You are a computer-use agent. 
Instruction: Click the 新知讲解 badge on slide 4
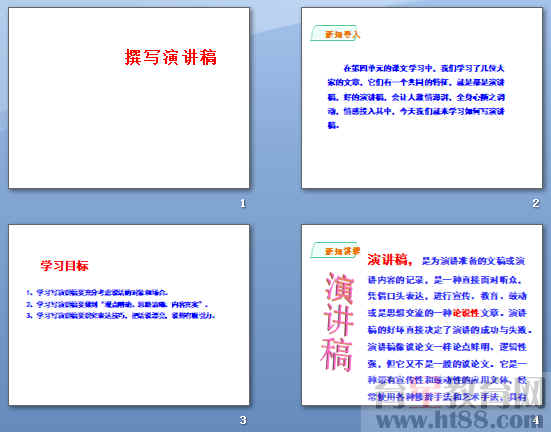tap(335, 251)
